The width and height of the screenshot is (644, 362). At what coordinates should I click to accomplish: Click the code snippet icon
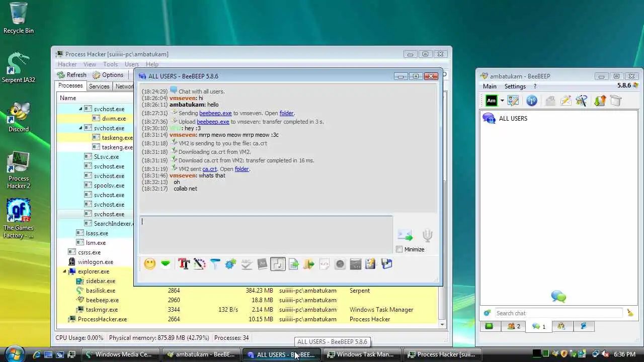point(325,264)
